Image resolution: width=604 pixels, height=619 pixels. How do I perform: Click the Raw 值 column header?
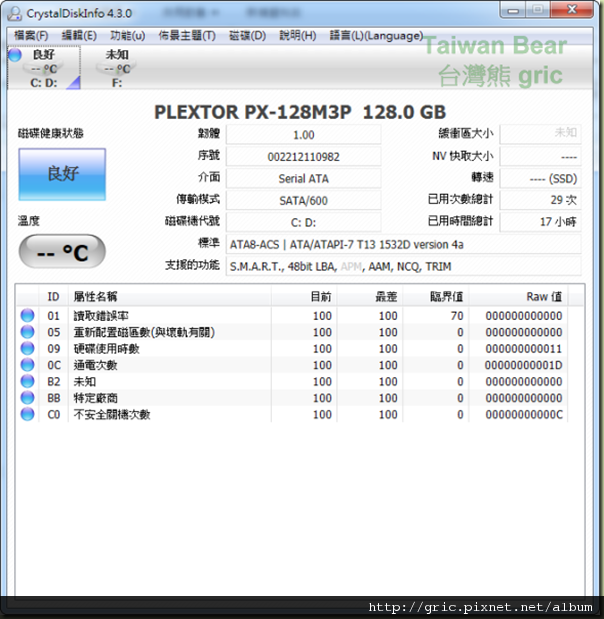pos(518,296)
